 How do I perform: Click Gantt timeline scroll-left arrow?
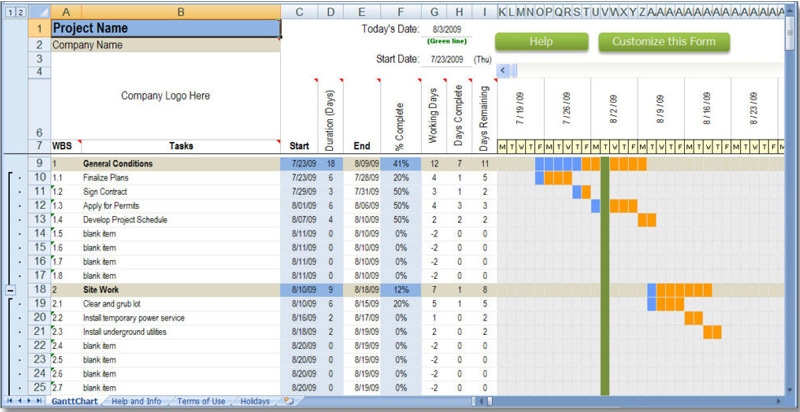[x=503, y=70]
